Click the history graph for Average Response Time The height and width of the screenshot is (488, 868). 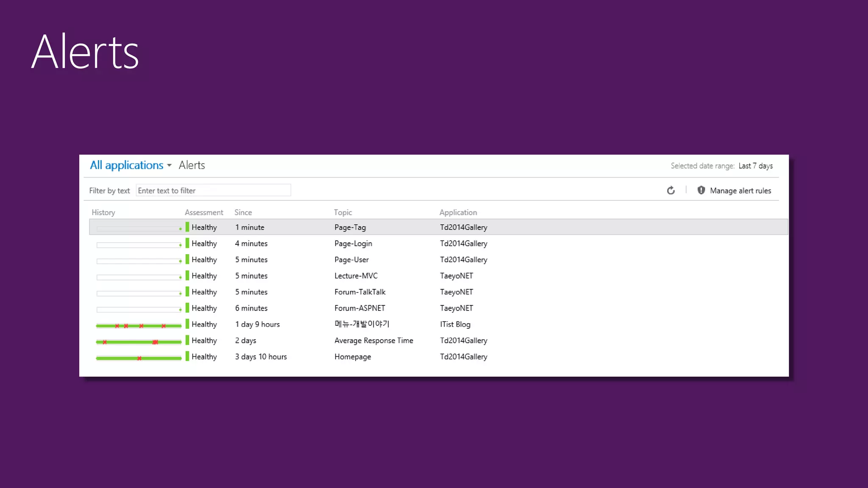click(x=139, y=342)
